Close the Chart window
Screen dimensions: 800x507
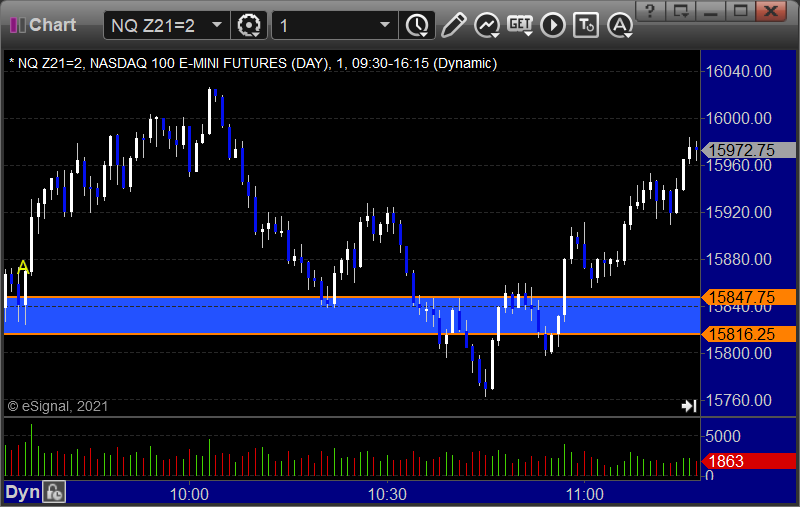click(771, 10)
